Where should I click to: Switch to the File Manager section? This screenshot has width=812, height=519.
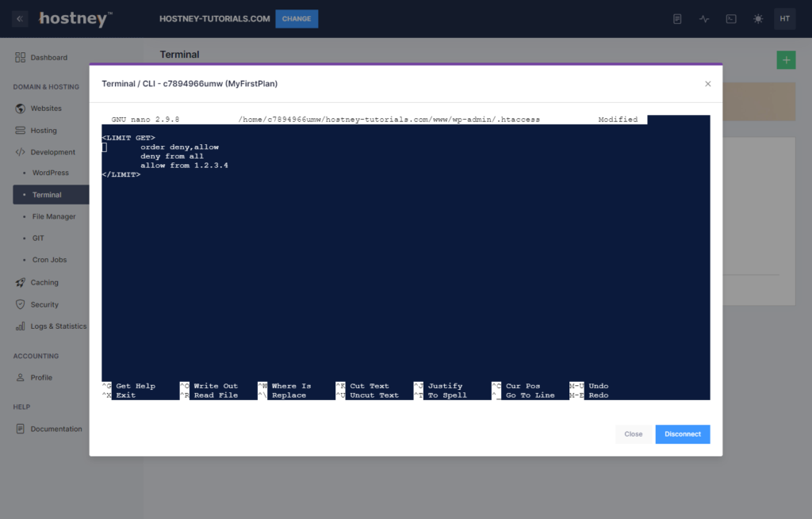(52, 216)
